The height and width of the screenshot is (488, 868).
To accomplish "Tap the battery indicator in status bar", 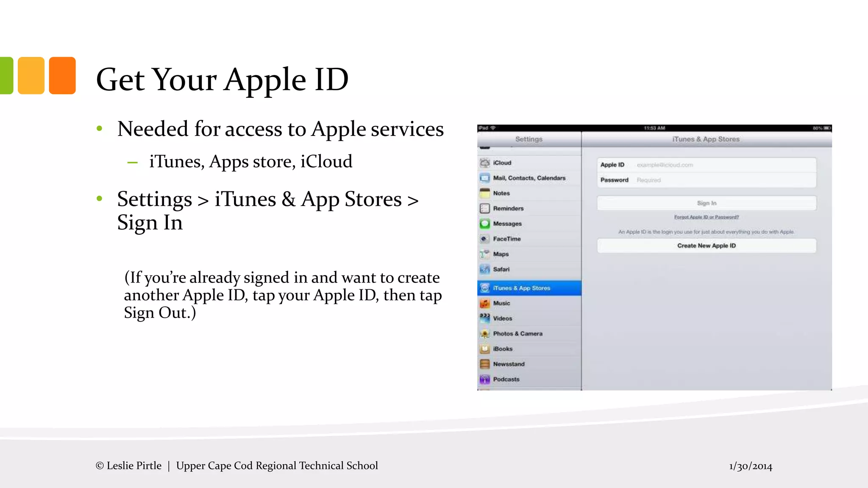I will (x=826, y=128).
